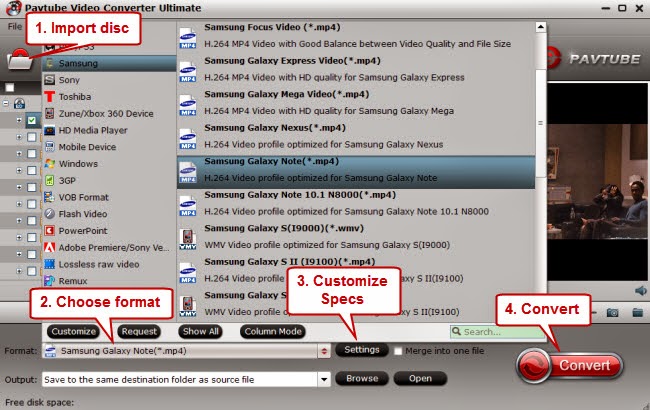The image size is (650, 410).
Task: Click the Request button
Action: coord(139,332)
